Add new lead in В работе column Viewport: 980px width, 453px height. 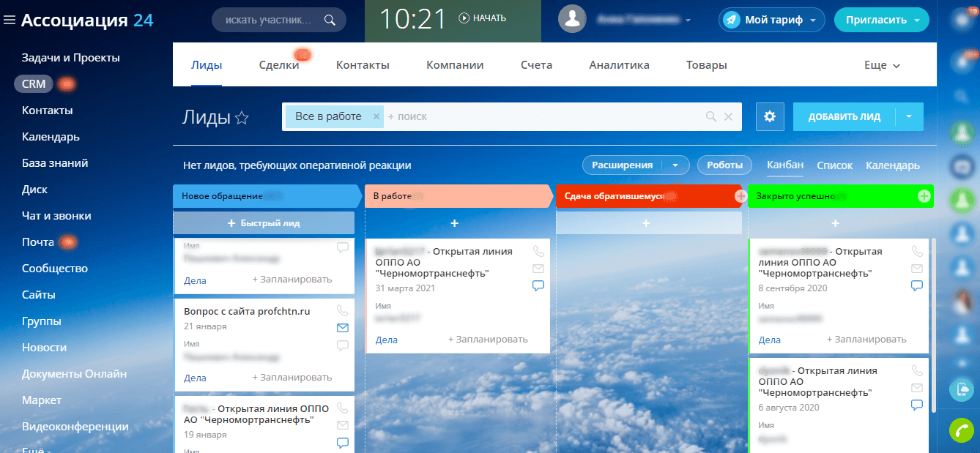point(454,222)
